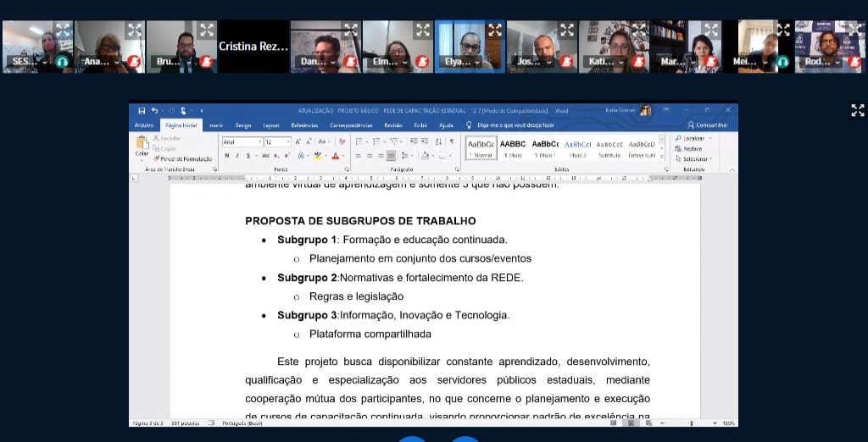Toggle bold formatting in the Fonte group

226,156
